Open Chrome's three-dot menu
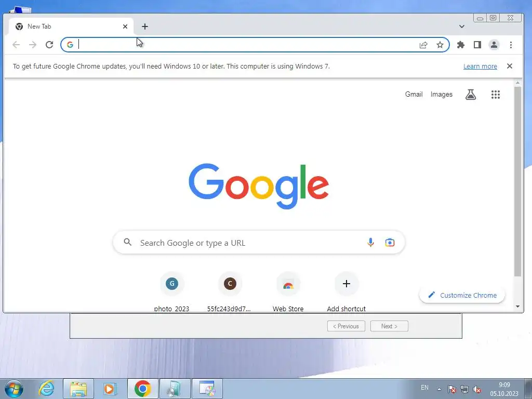 tap(511, 45)
